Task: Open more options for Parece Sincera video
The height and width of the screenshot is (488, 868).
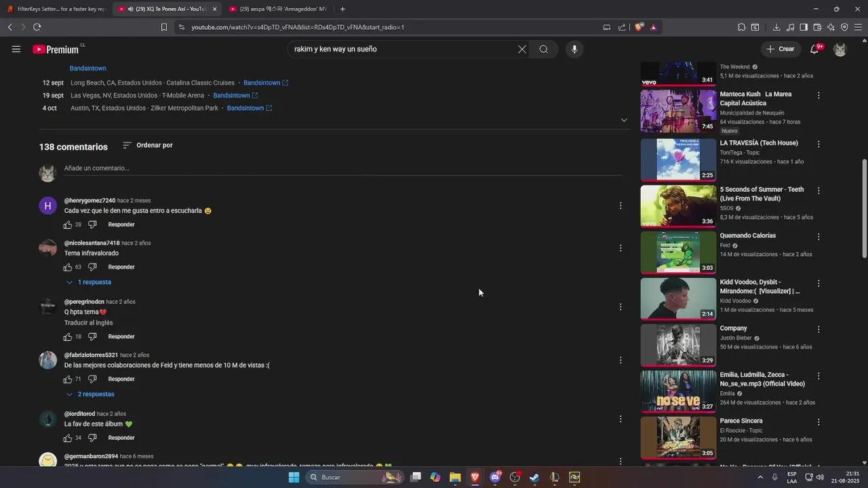Action: pyautogui.click(x=818, y=422)
